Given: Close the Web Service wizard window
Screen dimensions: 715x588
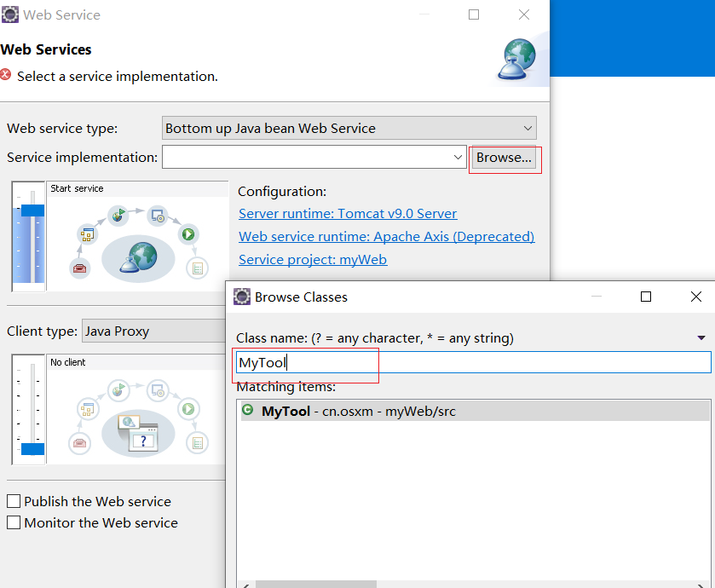Looking at the screenshot, I should pos(524,14).
